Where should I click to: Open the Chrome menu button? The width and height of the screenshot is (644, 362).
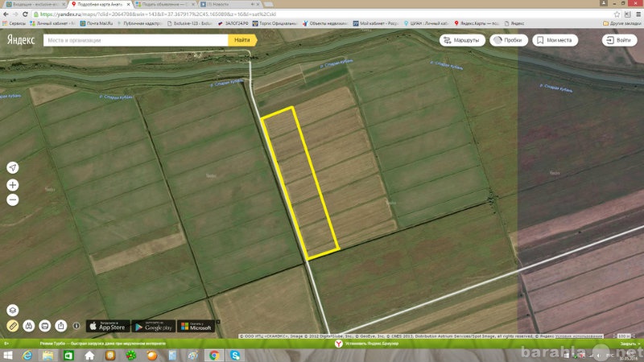tap(638, 14)
